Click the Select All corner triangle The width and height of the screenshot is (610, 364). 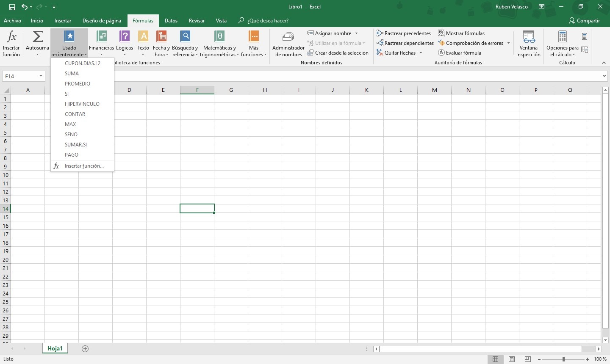[x=6, y=90]
